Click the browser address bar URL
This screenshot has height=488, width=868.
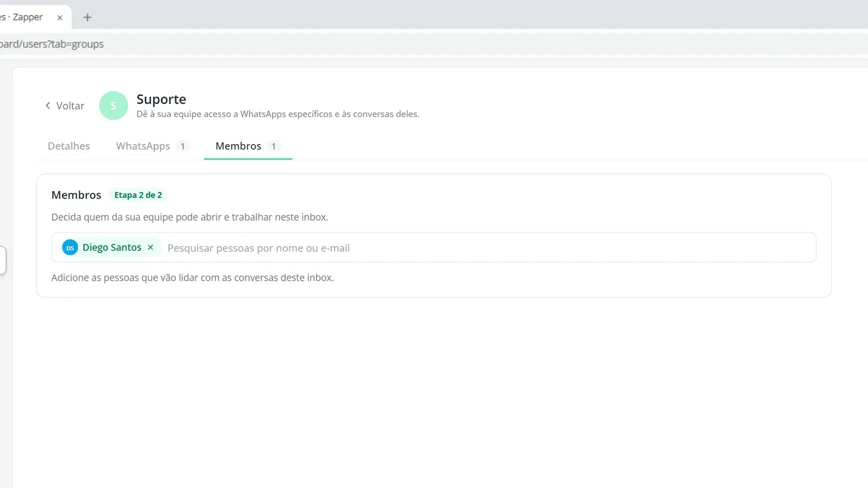click(52, 44)
